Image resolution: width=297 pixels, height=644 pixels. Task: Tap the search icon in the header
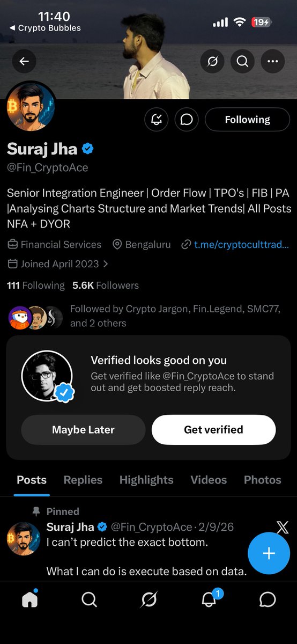pyautogui.click(x=242, y=61)
